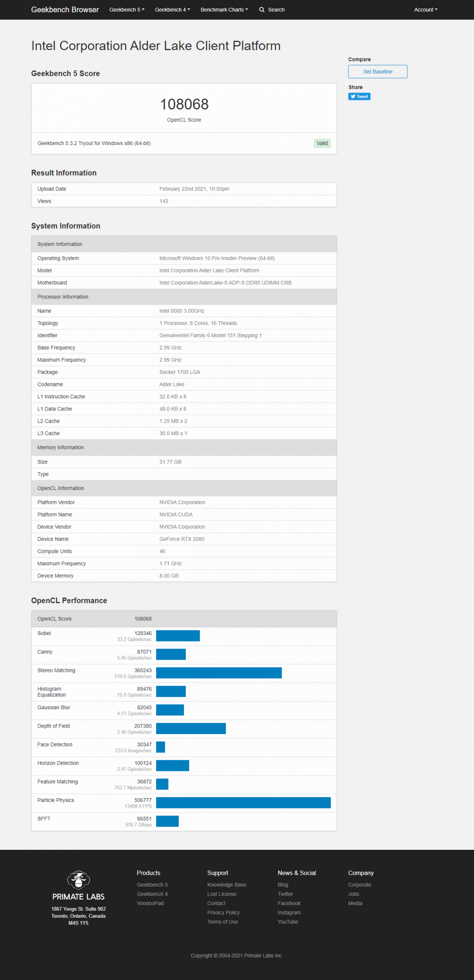
Task: Open the Blog link
Action: [283, 885]
